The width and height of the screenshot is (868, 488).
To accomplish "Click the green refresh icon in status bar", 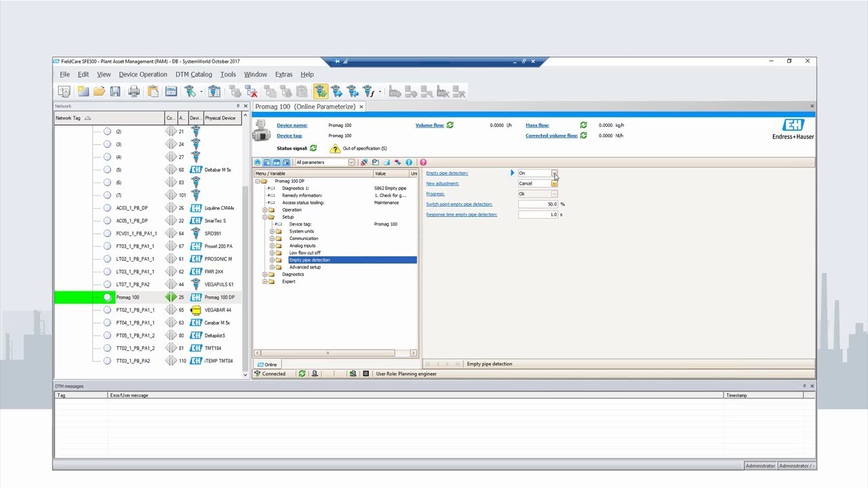I will [302, 373].
